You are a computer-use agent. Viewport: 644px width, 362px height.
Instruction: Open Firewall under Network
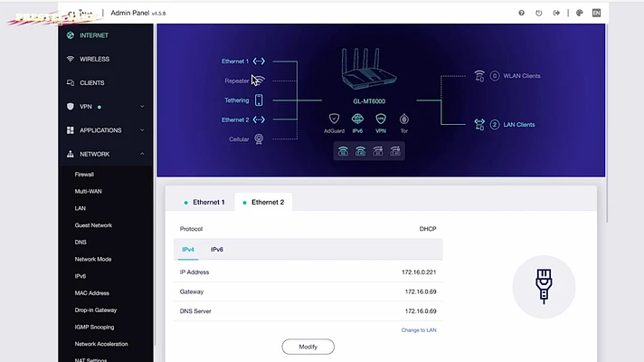(84, 175)
